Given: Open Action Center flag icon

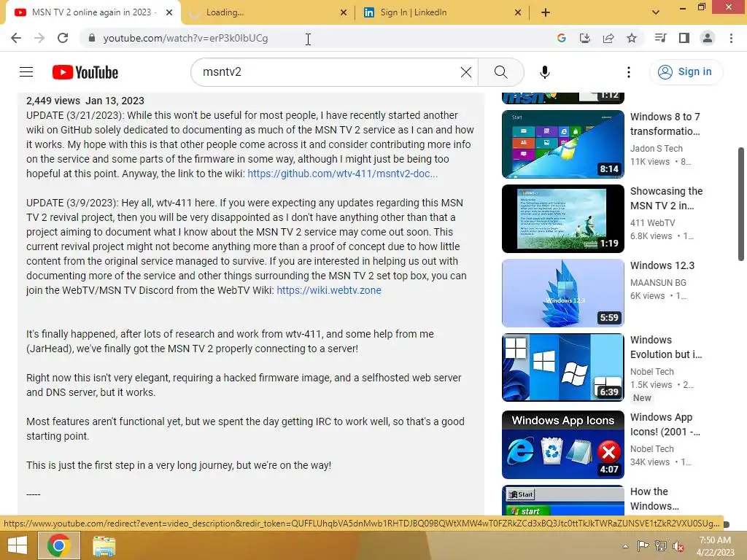Looking at the screenshot, I should [x=643, y=546].
